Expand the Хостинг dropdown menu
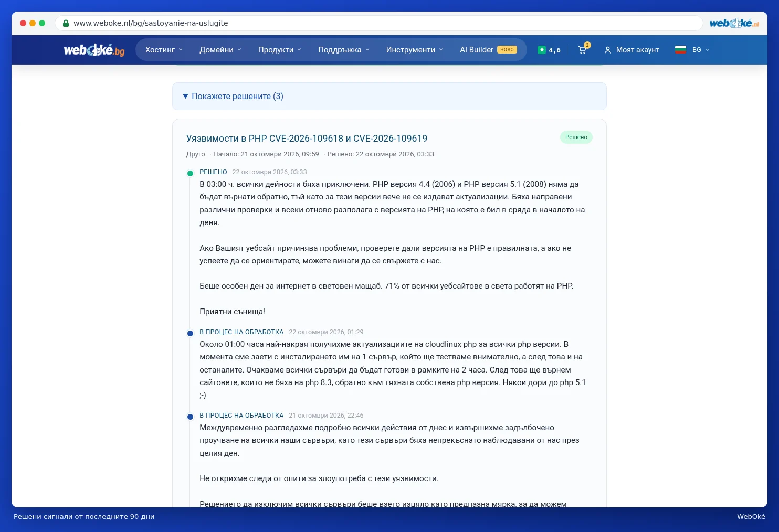The height and width of the screenshot is (532, 779). pyautogui.click(x=164, y=50)
